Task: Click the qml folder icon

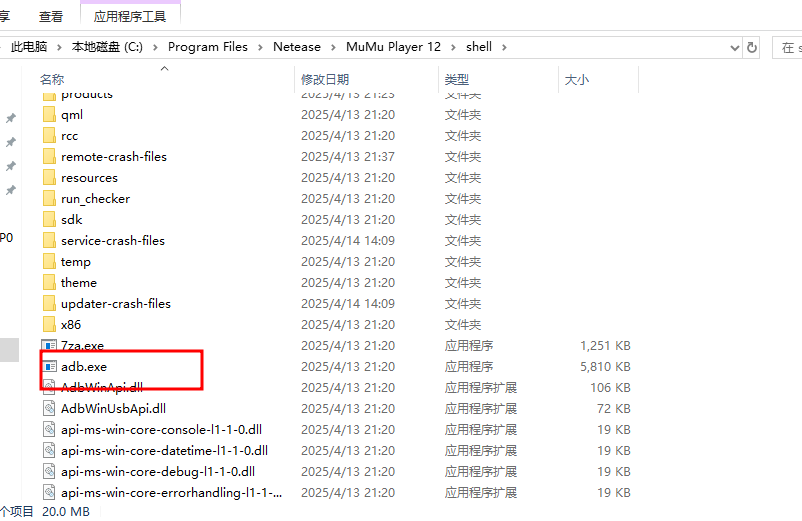Action: pyautogui.click(x=50, y=115)
